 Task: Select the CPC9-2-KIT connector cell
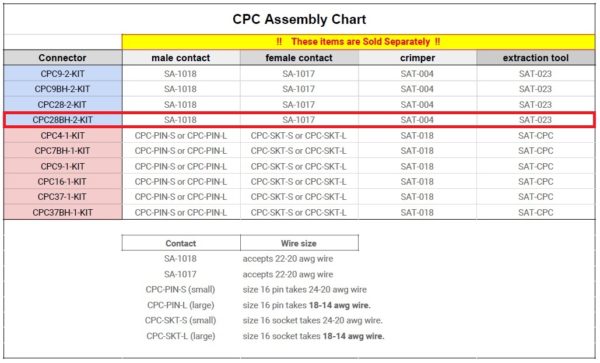coord(62,73)
